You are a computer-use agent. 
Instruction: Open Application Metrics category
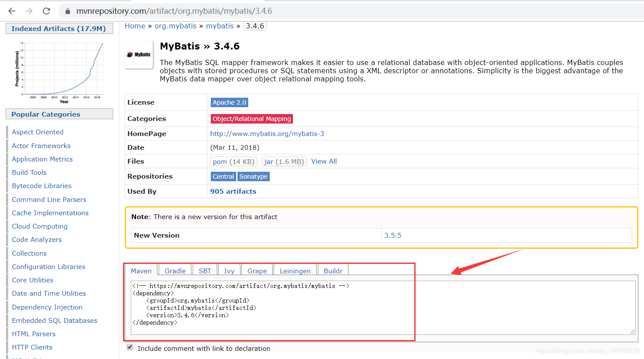(x=42, y=159)
